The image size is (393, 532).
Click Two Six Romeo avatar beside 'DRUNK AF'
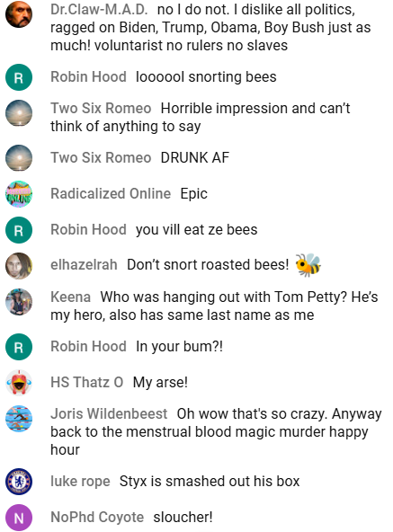click(x=19, y=158)
